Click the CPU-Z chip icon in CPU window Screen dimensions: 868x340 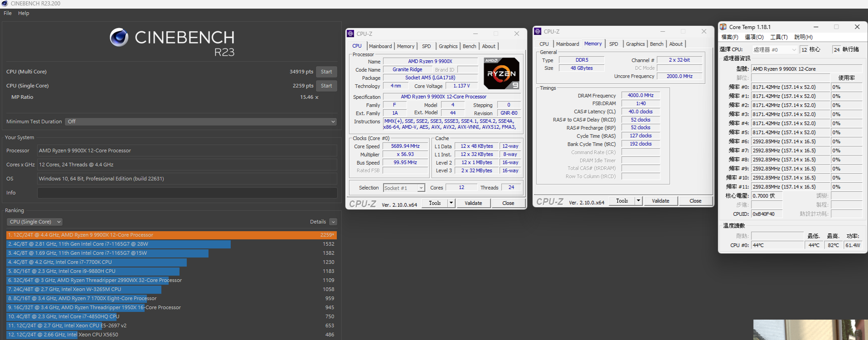coord(350,34)
